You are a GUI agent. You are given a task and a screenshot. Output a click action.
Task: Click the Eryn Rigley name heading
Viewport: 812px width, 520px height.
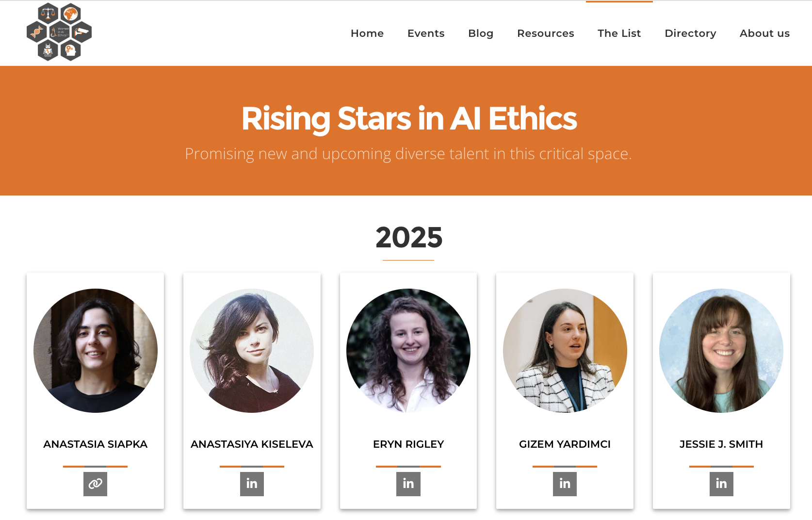tap(408, 444)
